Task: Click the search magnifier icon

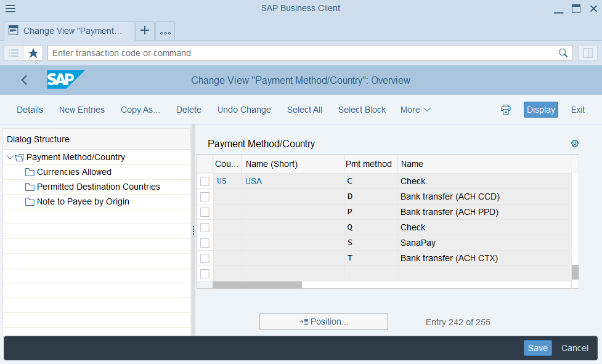Action: (563, 53)
